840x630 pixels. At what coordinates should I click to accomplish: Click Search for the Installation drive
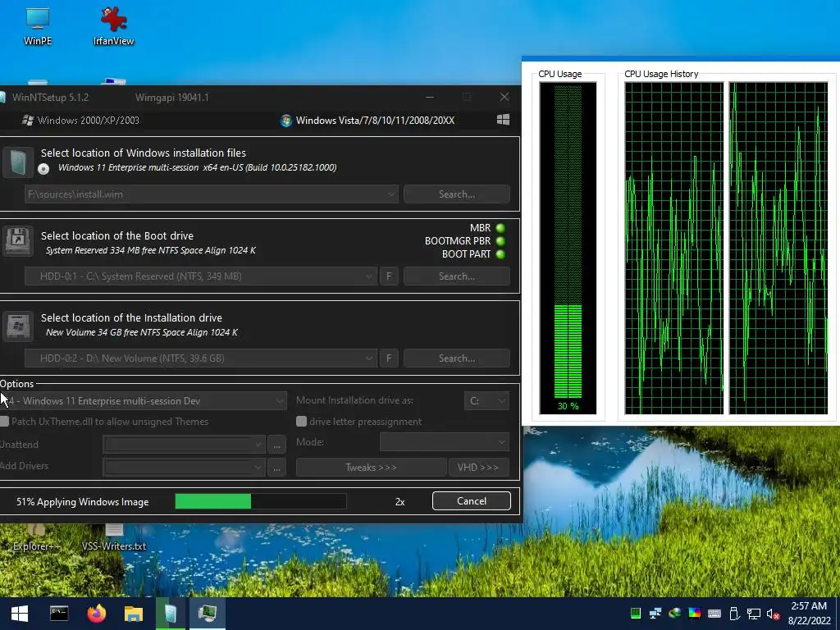pyautogui.click(x=456, y=358)
